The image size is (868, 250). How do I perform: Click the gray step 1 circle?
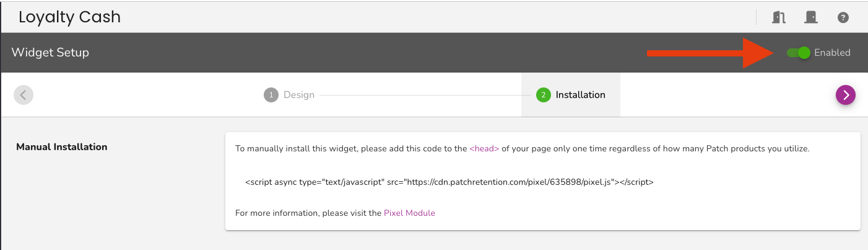[271, 95]
